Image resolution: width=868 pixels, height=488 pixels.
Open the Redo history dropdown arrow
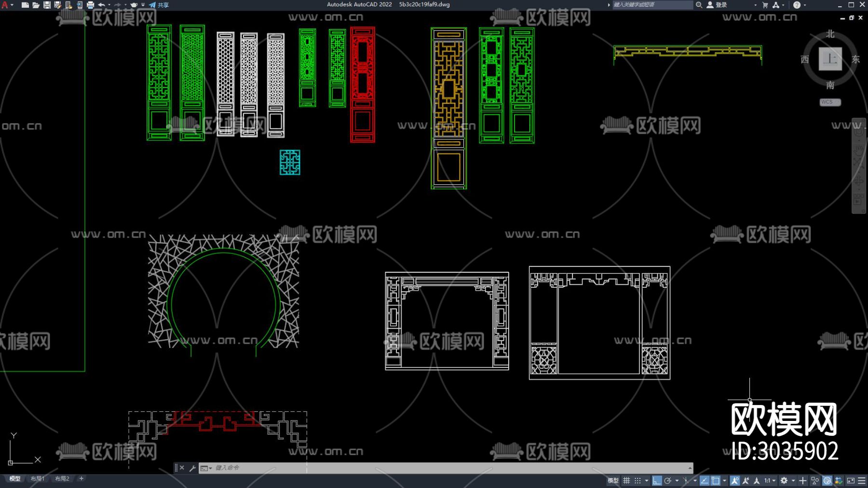coord(125,5)
